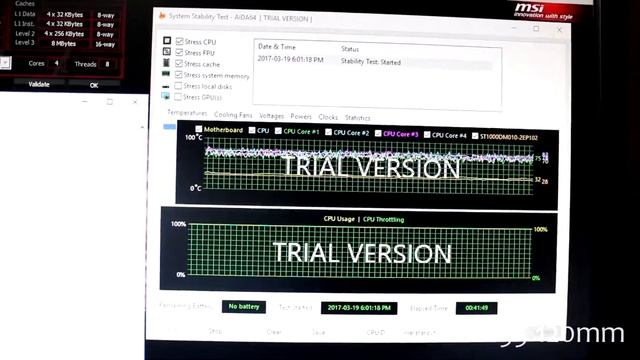The width and height of the screenshot is (640, 360).
Task: Click the 'Stability Test: Started' status text
Action: pyautogui.click(x=371, y=62)
